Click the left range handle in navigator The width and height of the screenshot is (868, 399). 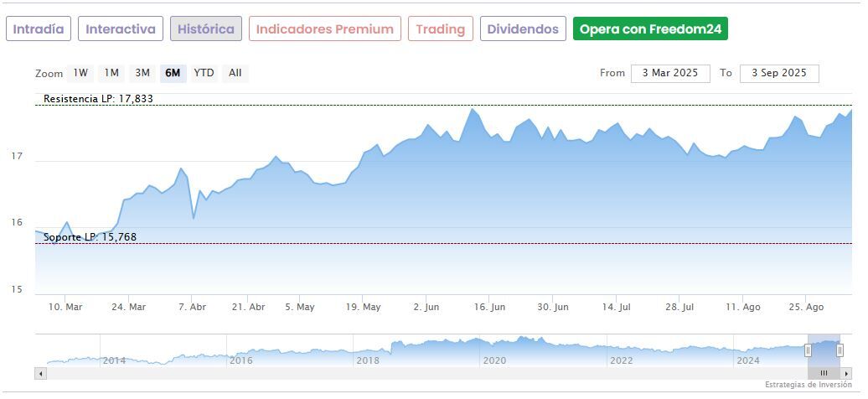809,350
